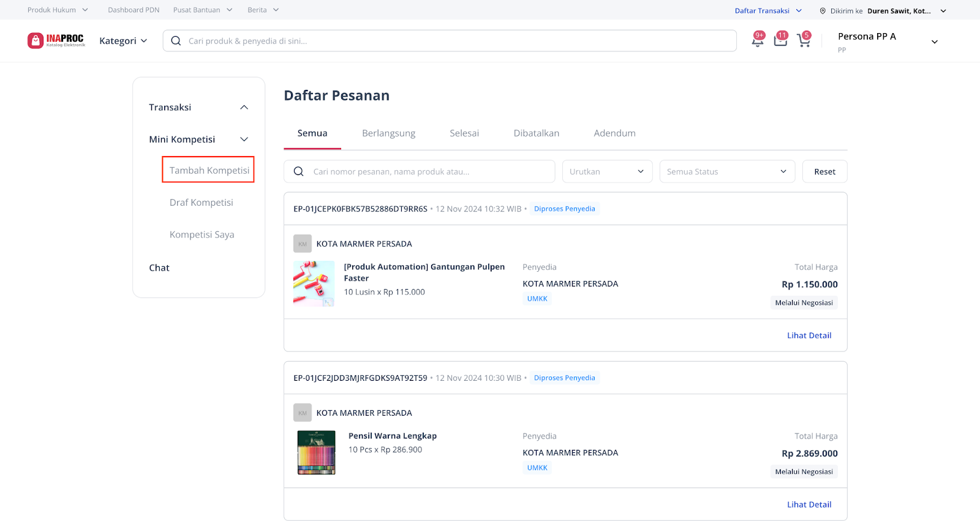The height and width of the screenshot is (521, 980).
Task: Click the delivery location pin icon
Action: pyautogui.click(x=823, y=11)
